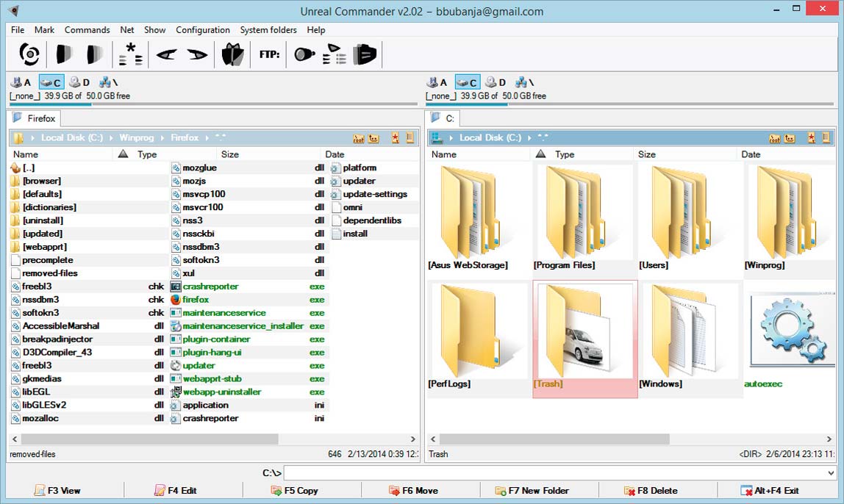Click the favorites star icon in right path bar

point(811,138)
